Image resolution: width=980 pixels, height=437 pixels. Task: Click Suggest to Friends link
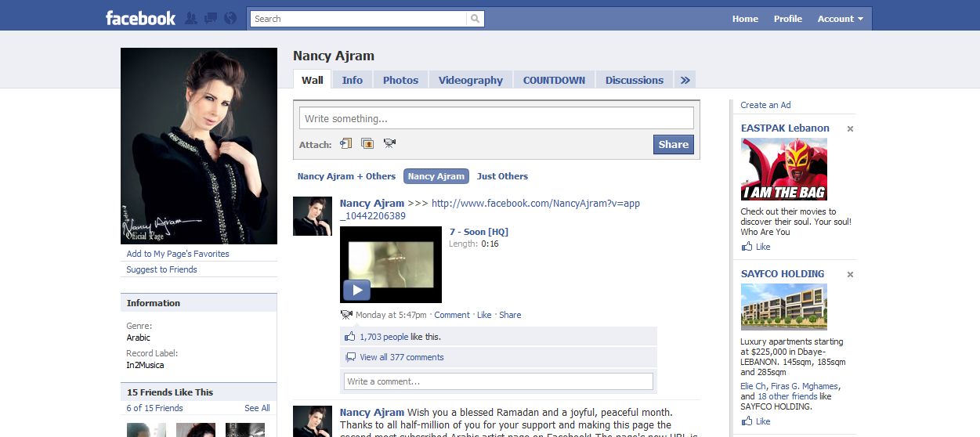(x=161, y=269)
